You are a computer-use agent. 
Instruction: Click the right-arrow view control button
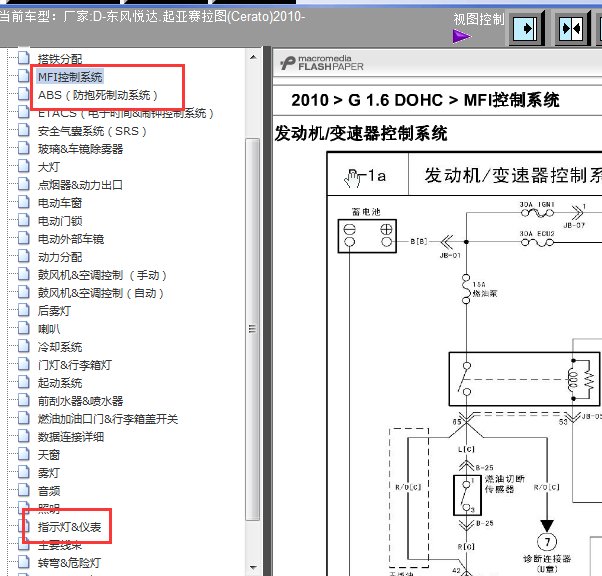pyautogui.click(x=527, y=28)
